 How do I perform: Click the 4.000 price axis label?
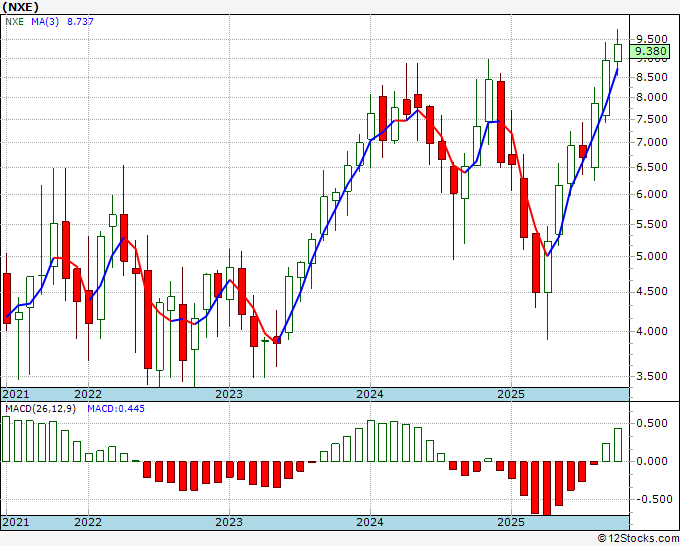651,331
